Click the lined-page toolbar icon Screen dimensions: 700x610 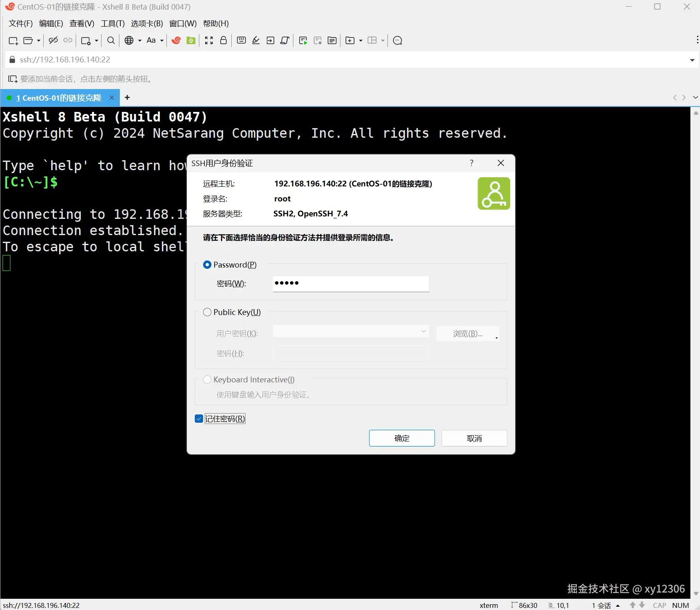332,40
